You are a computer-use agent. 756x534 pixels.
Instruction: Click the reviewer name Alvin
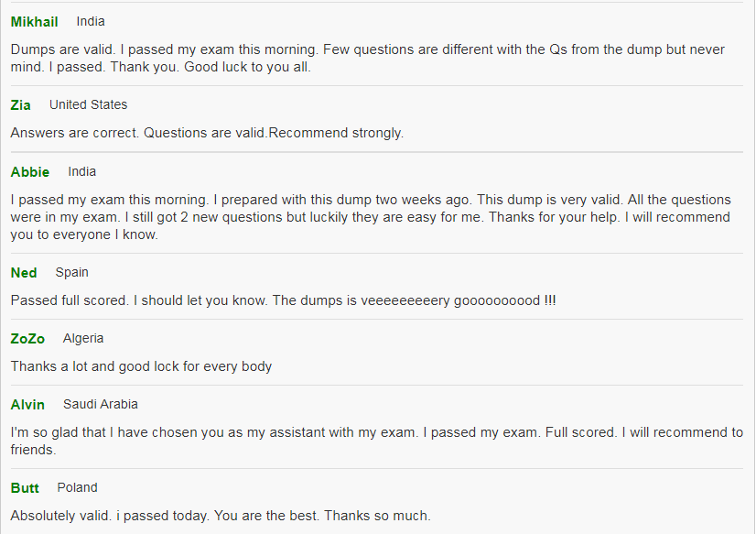27,405
